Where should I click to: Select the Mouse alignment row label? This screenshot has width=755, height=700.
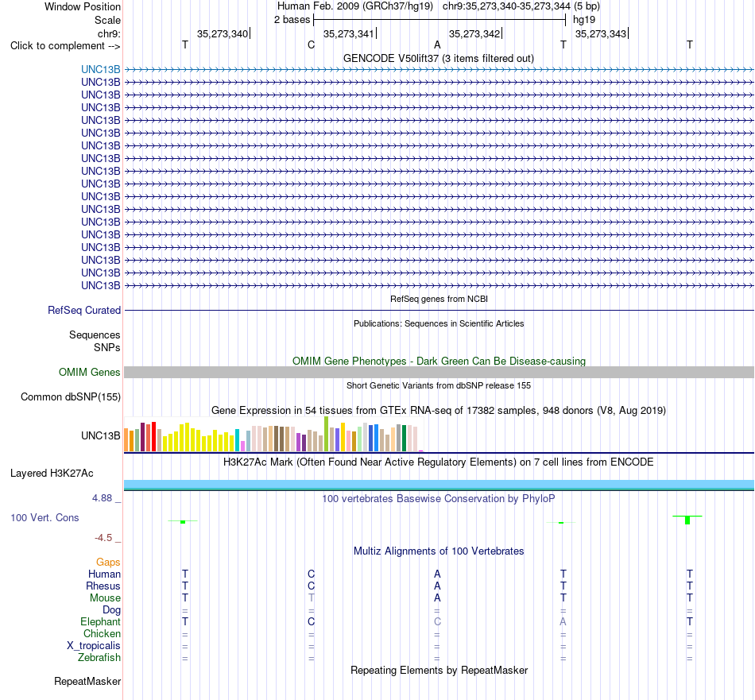click(105, 598)
